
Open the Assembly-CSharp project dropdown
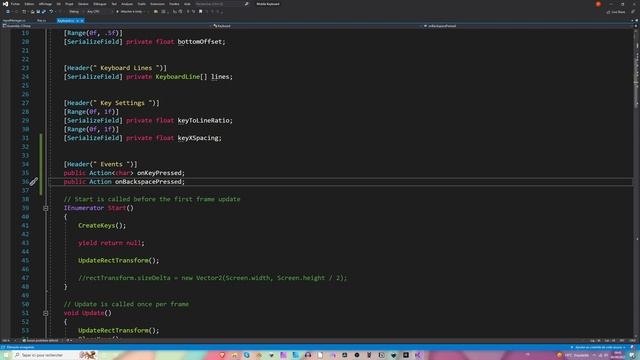[x=106, y=26]
